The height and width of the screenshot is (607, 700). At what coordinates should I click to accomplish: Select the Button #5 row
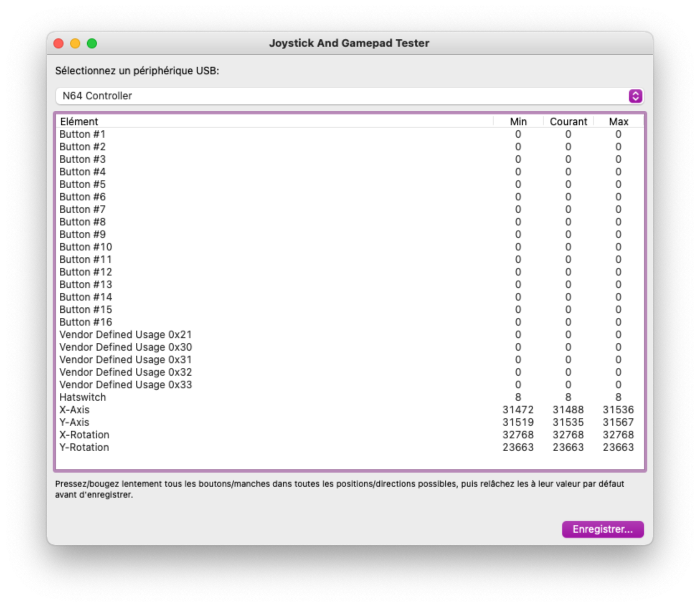[x=350, y=184]
